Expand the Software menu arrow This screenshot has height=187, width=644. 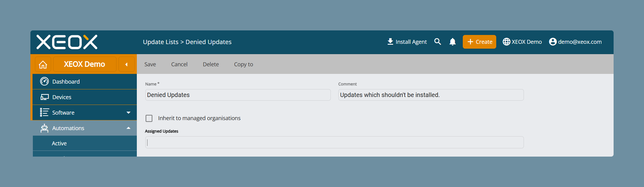(x=129, y=113)
